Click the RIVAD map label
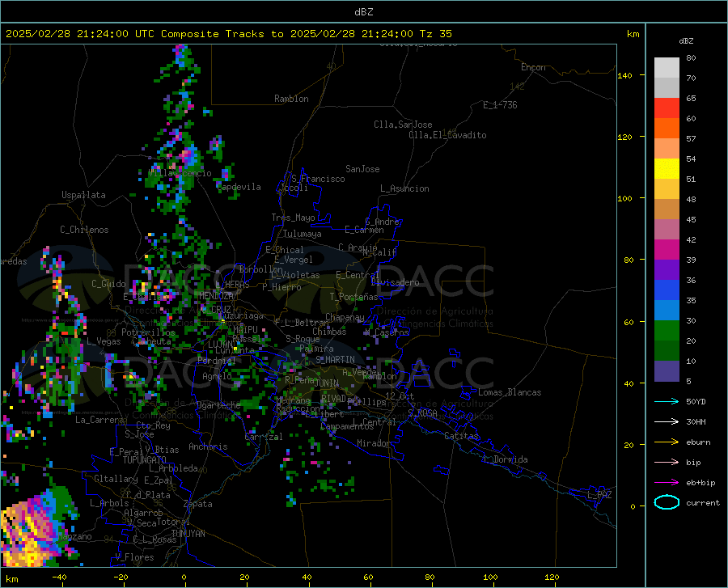 (333, 399)
